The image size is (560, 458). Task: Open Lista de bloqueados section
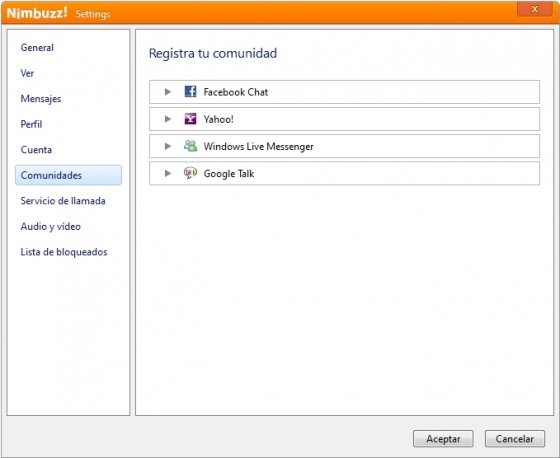tap(64, 252)
